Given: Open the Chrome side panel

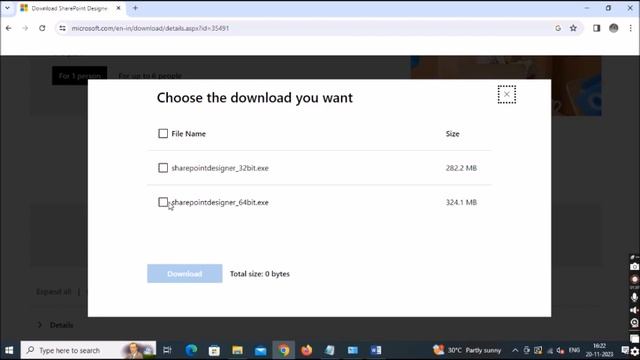Looking at the screenshot, I should pyautogui.click(x=596, y=28).
